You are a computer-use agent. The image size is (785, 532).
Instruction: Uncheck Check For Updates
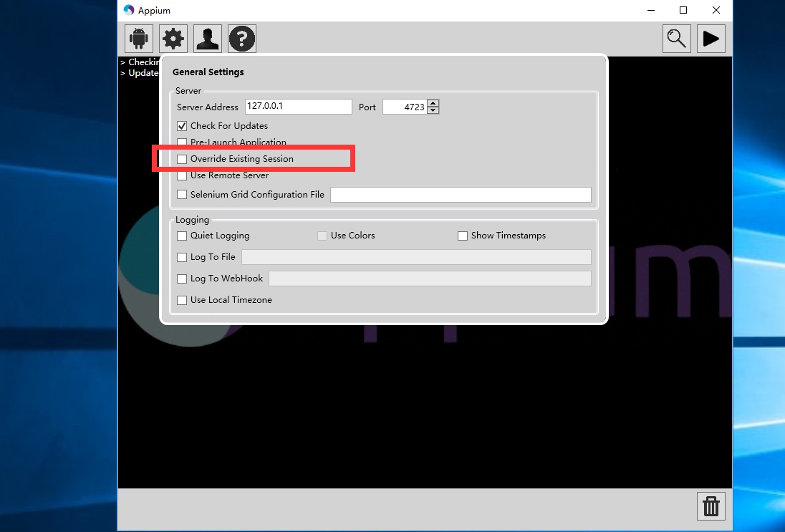pos(182,126)
